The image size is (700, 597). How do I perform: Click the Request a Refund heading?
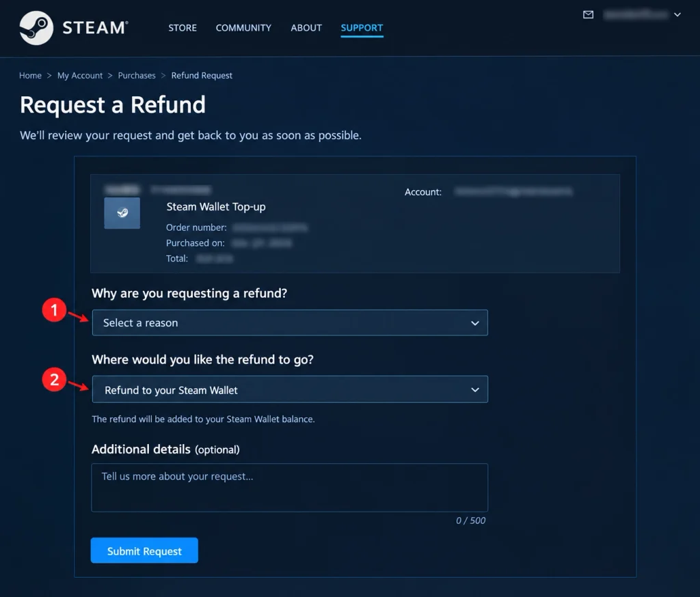pyautogui.click(x=113, y=105)
